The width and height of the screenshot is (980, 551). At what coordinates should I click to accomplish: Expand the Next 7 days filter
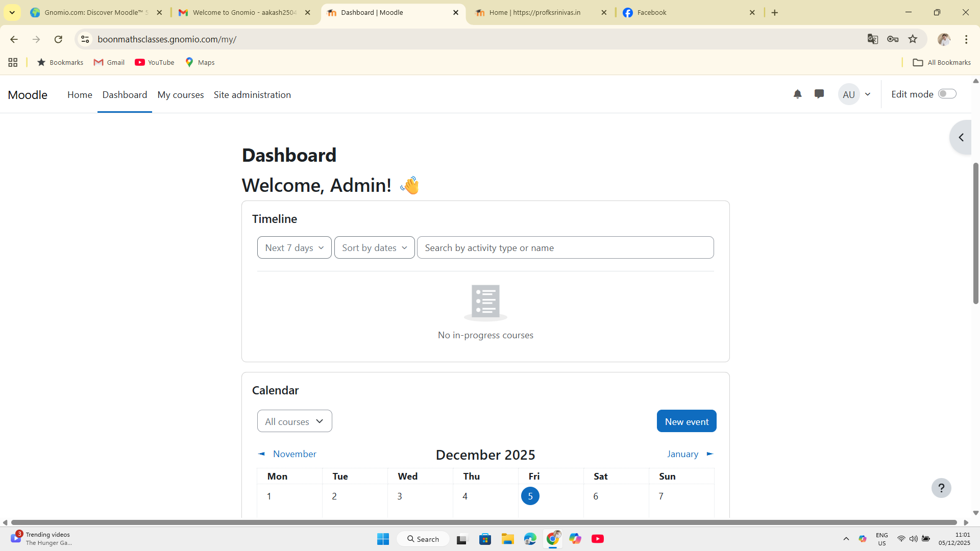pyautogui.click(x=294, y=248)
